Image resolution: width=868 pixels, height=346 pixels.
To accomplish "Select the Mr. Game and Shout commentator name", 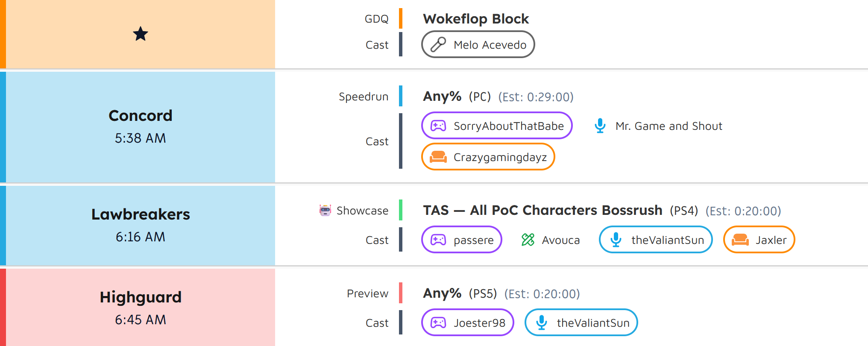I will 669,126.
